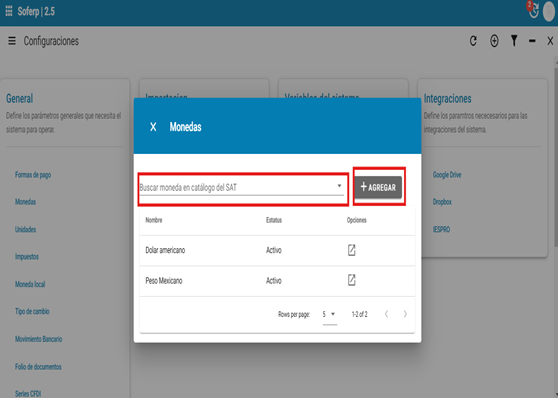Viewport: 558px width, 398px height.
Task: Go to next page of currency table
Action: (x=405, y=314)
